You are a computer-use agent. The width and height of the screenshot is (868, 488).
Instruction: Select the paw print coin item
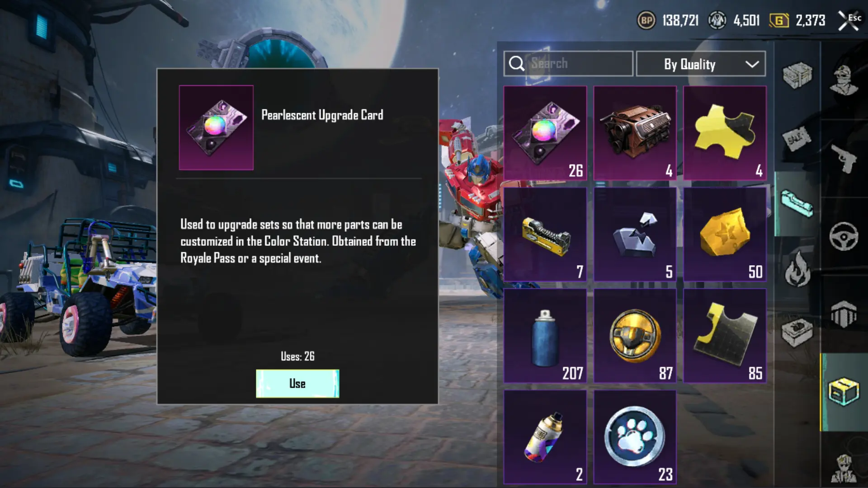635,437
